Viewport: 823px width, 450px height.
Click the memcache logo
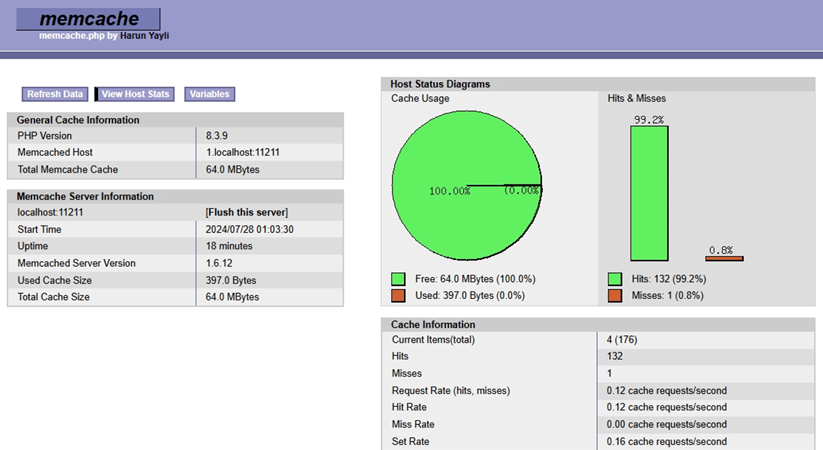pos(88,19)
